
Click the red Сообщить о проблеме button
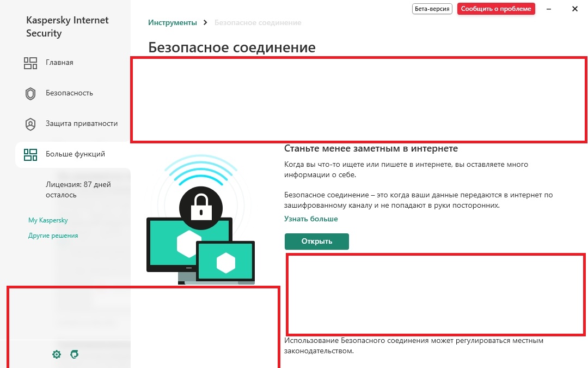496,9
